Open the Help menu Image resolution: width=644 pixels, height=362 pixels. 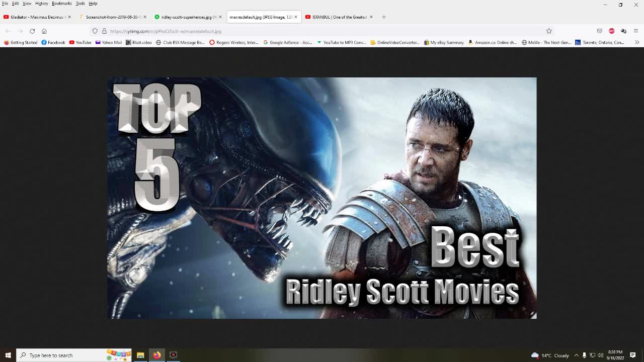[93, 4]
